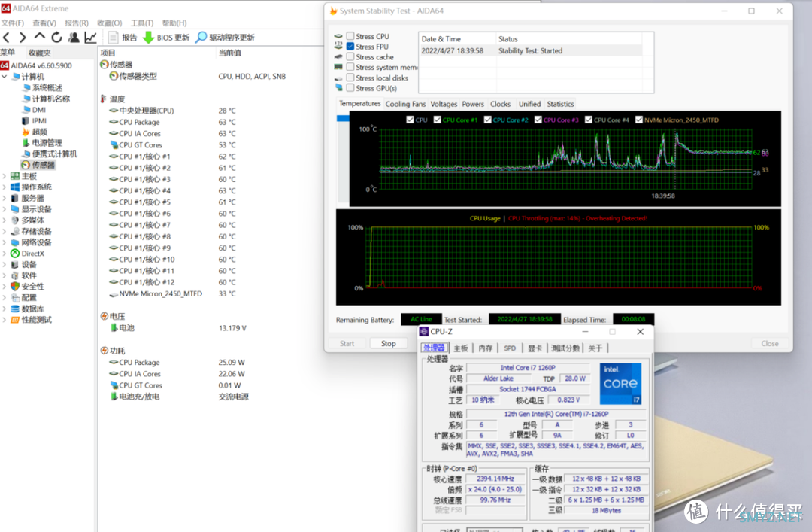Expand the DirectX tree node
The width and height of the screenshot is (812, 532).
[5, 254]
